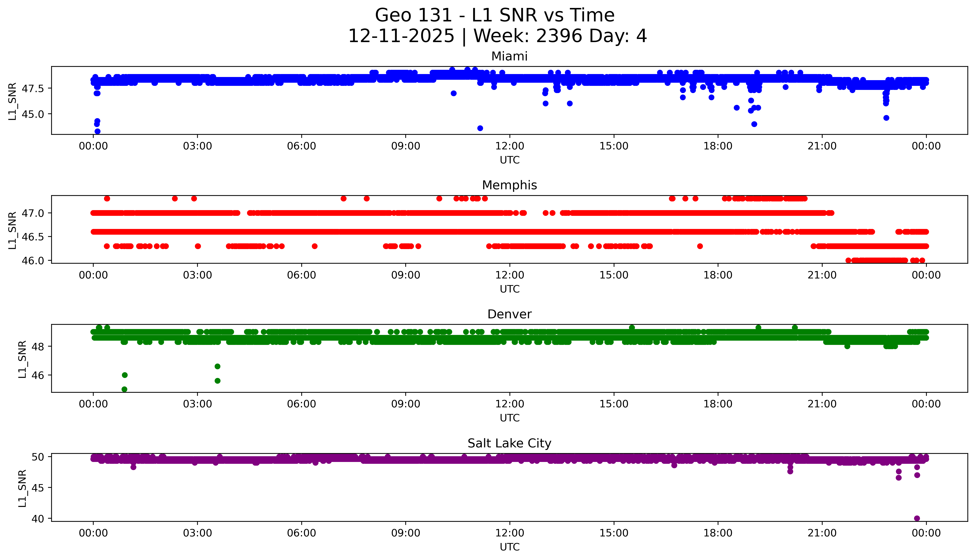Click the 03:00 tick label below Denver plot
This screenshot has width=975, height=560.
point(197,404)
